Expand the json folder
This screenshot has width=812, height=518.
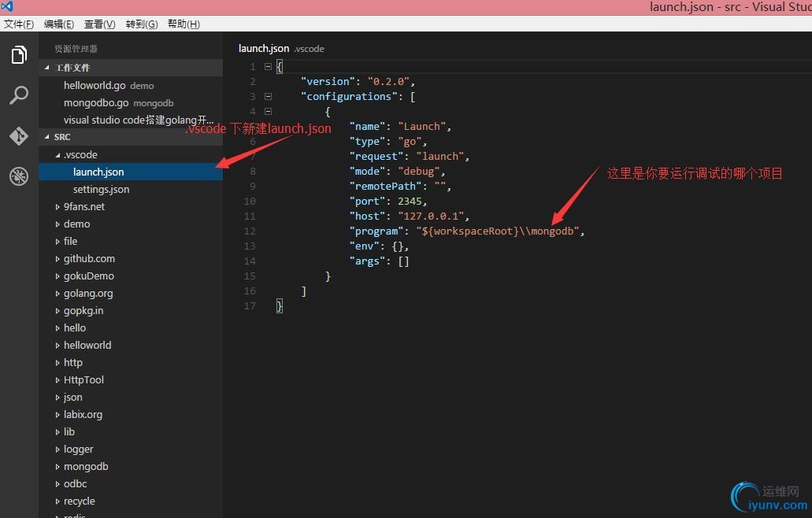(57, 398)
